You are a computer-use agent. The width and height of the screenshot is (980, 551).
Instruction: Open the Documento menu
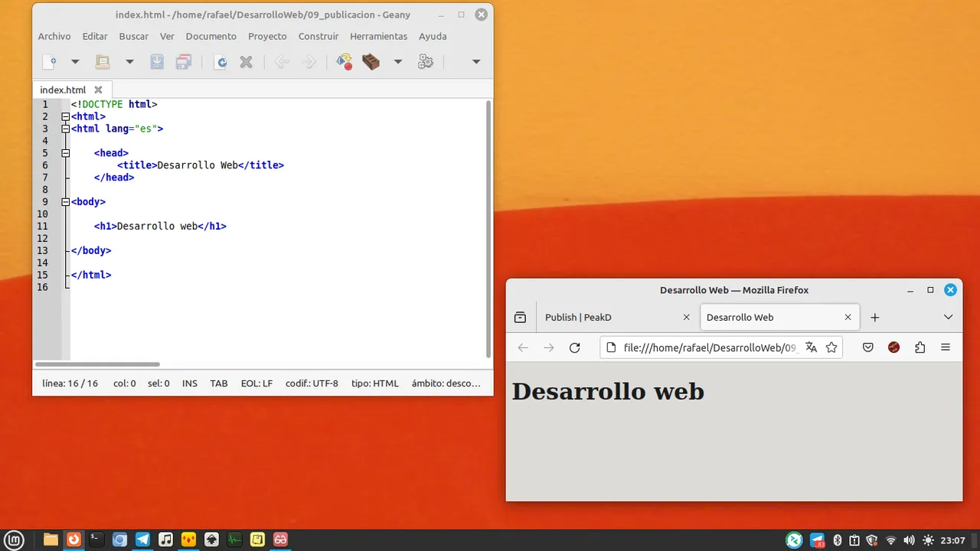(x=211, y=36)
